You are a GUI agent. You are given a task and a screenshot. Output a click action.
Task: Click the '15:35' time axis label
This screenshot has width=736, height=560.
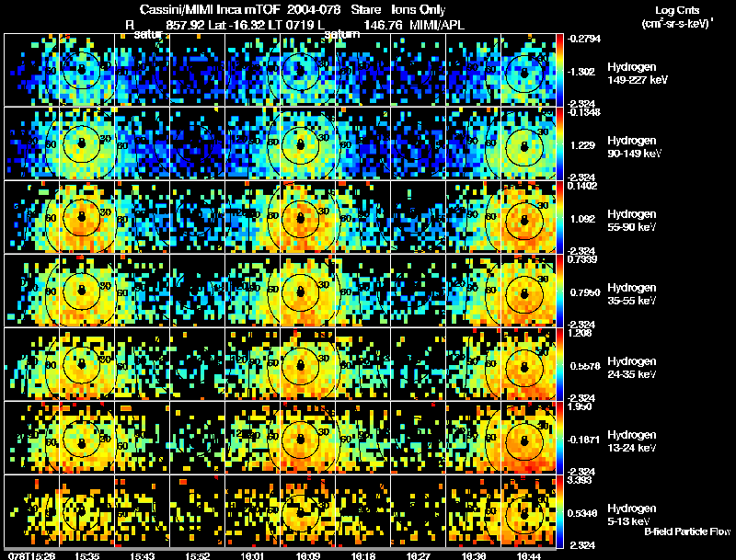point(86,556)
